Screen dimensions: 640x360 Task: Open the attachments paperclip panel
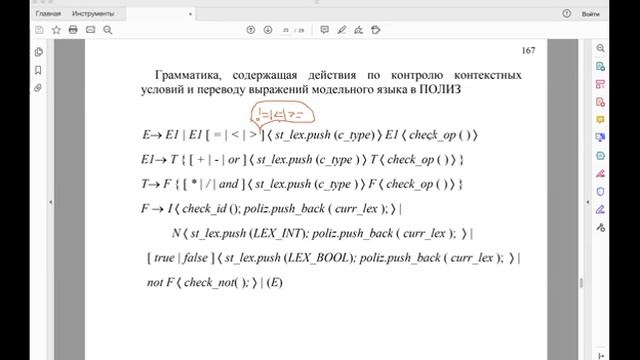38,88
